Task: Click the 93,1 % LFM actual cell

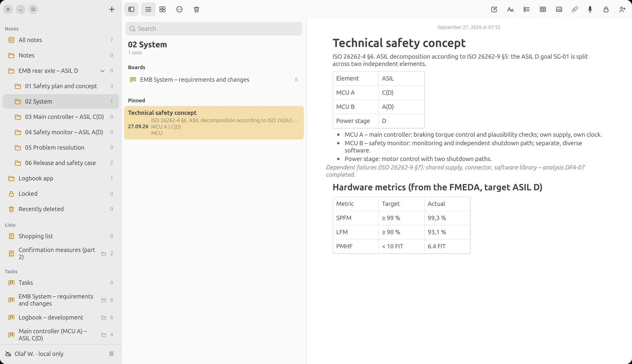Action: [x=447, y=232]
